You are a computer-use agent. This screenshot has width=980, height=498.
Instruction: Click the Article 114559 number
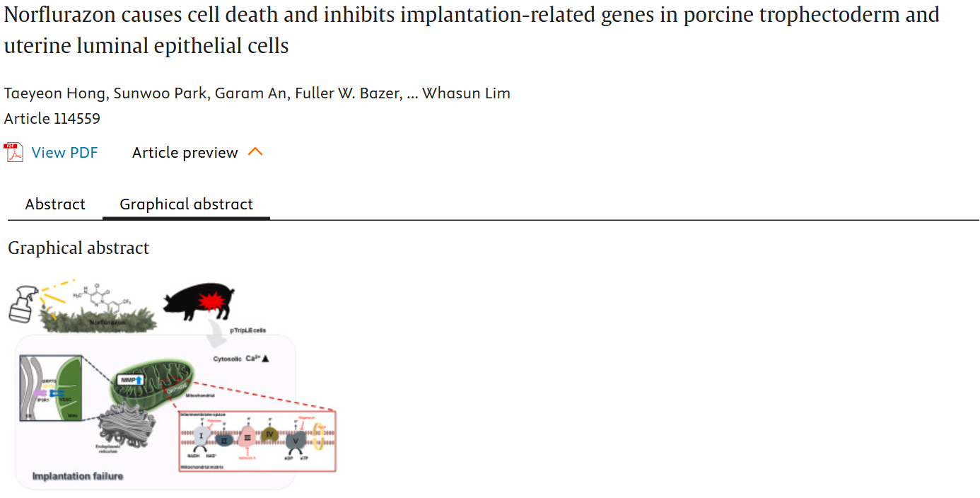click(52, 119)
